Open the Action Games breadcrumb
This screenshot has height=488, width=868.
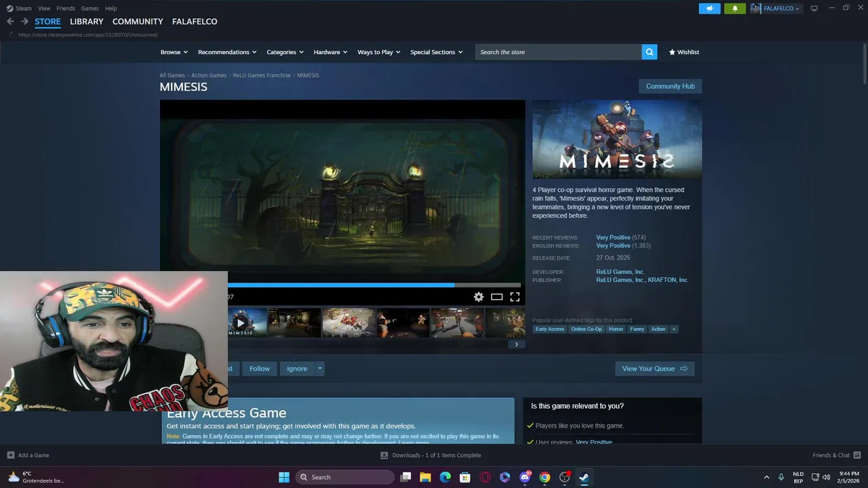click(x=209, y=75)
